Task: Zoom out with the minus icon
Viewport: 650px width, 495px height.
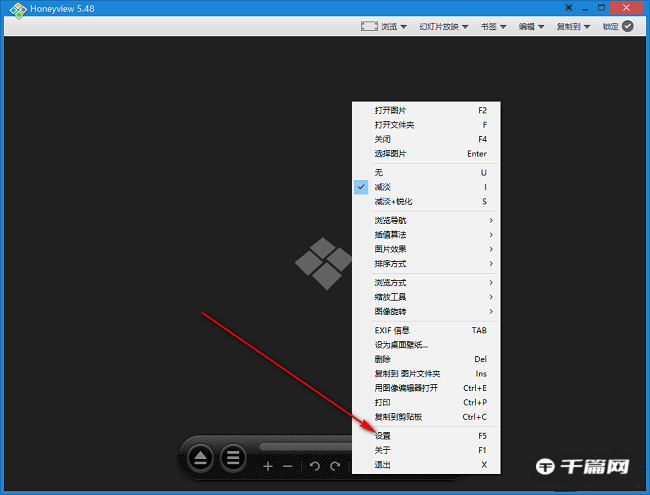Action: coord(288,466)
